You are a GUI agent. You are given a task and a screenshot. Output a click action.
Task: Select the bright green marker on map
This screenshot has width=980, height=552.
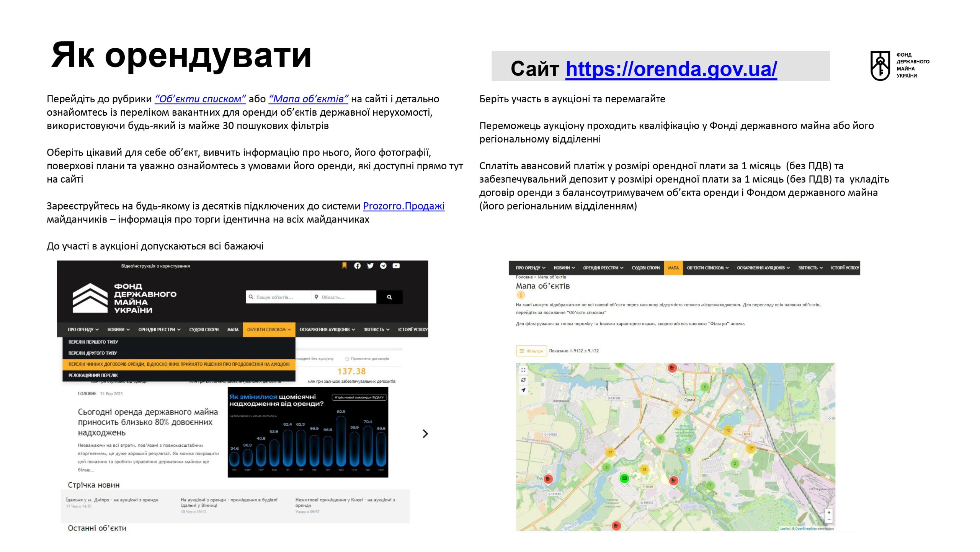(x=624, y=478)
